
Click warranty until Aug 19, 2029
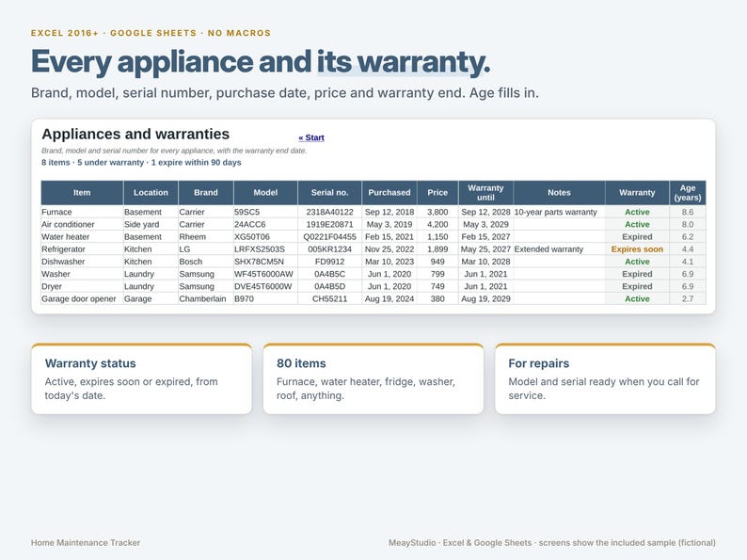pyautogui.click(x=485, y=299)
